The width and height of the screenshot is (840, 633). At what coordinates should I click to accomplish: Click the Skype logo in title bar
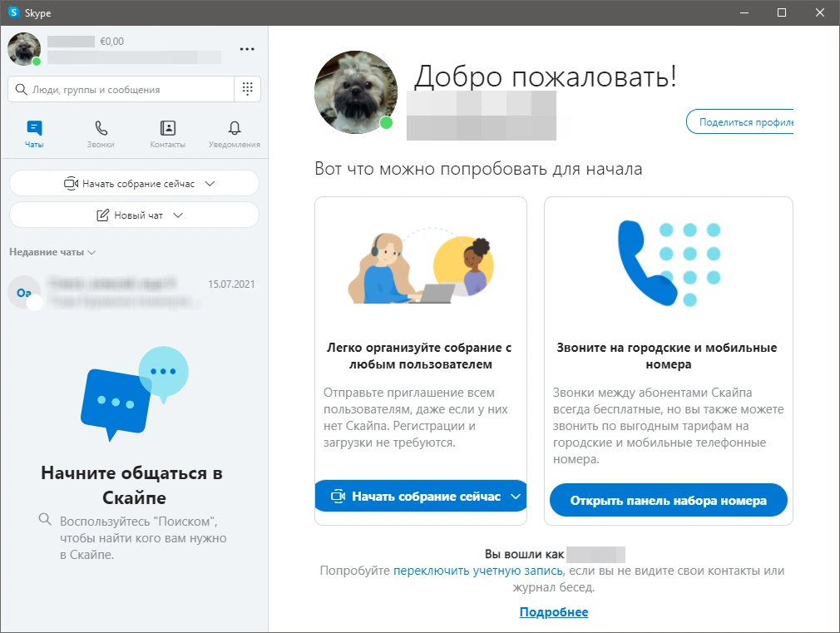tap(14, 12)
